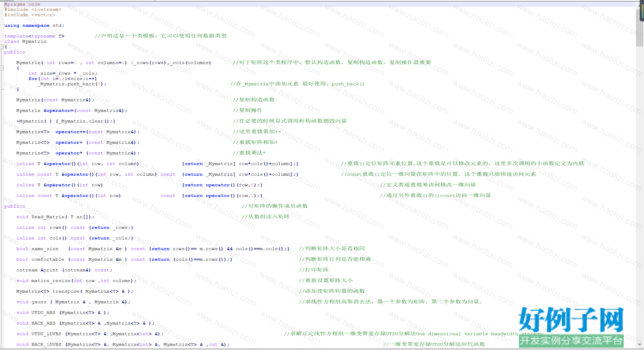This screenshot has width=644, height=350.
Task: Click '{return operator()(row,0);}' on the non-const line
Action: click(222, 185)
